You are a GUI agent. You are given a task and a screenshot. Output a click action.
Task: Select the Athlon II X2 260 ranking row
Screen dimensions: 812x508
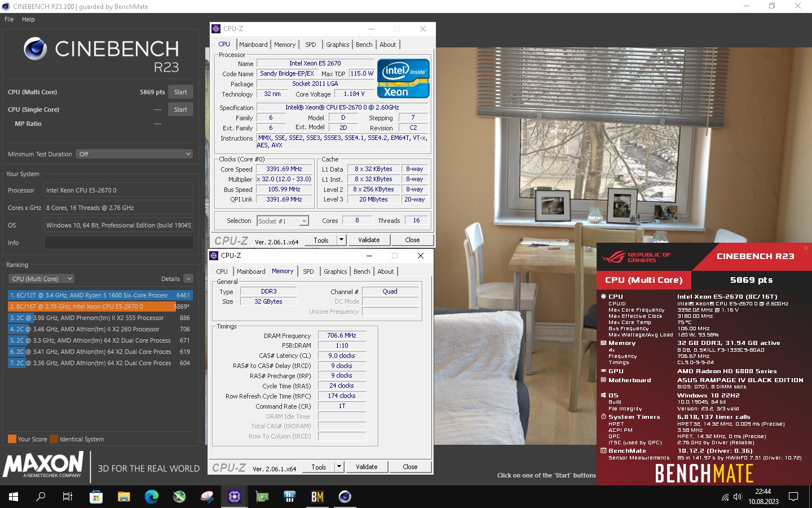click(x=100, y=329)
